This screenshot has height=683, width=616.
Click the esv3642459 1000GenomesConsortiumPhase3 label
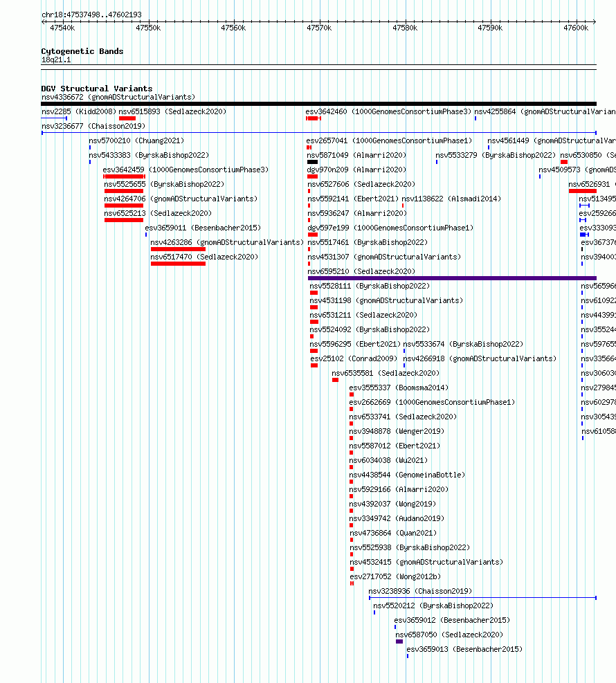tap(185, 170)
